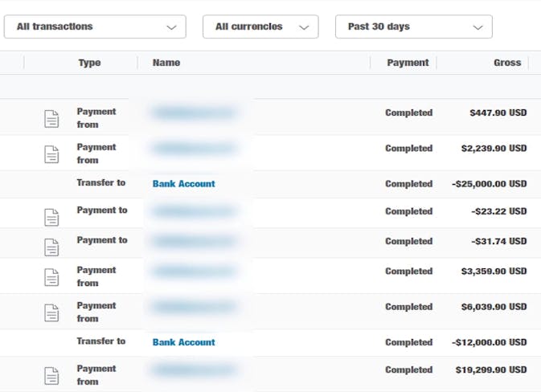Open document icon for $2,239.90 payment

point(51,154)
